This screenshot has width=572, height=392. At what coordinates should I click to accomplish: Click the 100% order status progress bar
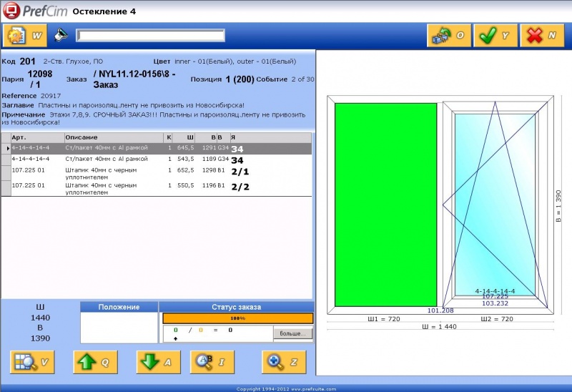tap(237, 318)
